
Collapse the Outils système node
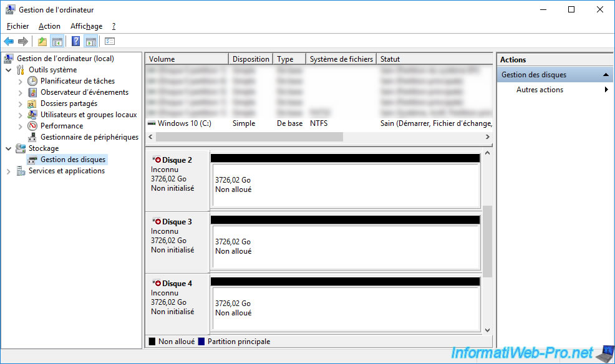click(9, 70)
